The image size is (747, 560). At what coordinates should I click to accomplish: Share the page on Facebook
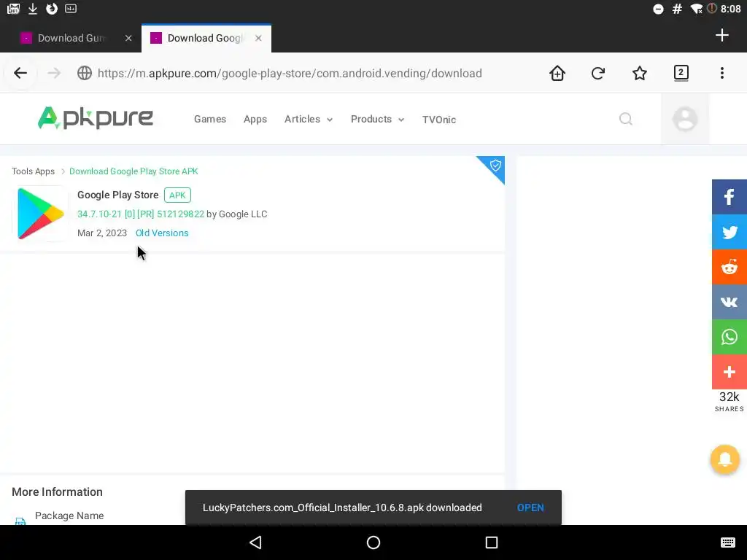click(x=729, y=197)
